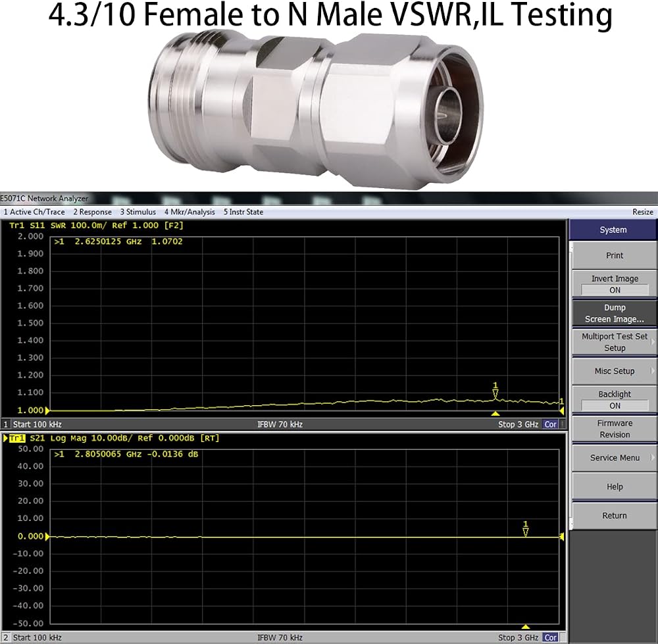
Task: Expand the Multiport Test Set Setup submenu
Action: pos(615,342)
